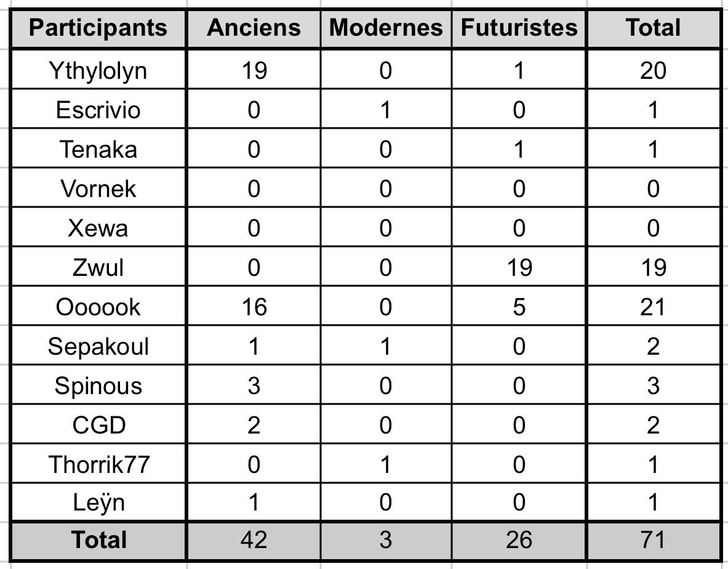
Task: Select the Modernes column header
Action: [x=386, y=28]
